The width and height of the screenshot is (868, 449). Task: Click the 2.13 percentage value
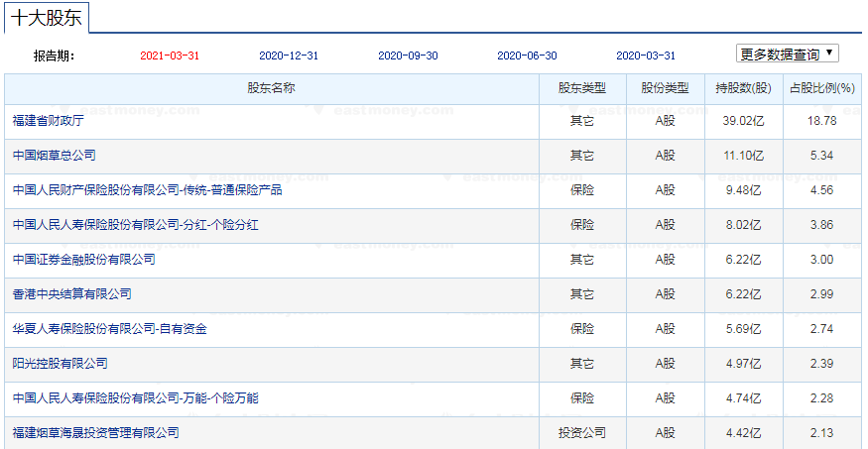pos(822,433)
